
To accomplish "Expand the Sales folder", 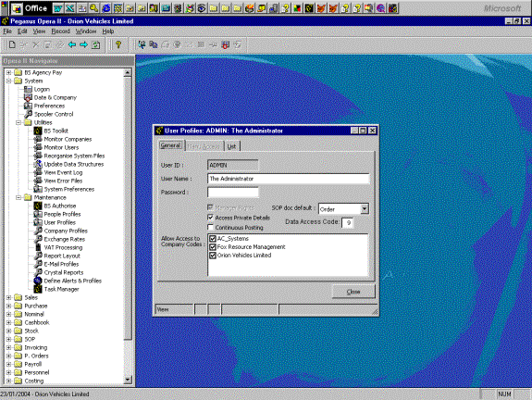I will click(9, 297).
